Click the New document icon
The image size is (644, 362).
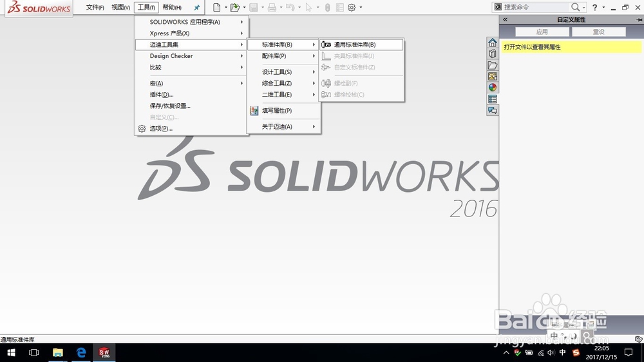(217, 7)
